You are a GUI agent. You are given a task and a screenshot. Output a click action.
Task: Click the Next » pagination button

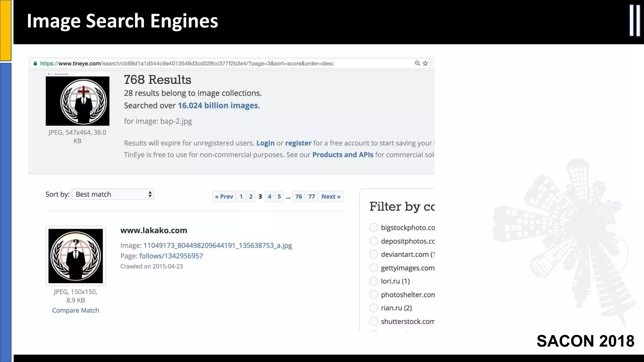(331, 197)
